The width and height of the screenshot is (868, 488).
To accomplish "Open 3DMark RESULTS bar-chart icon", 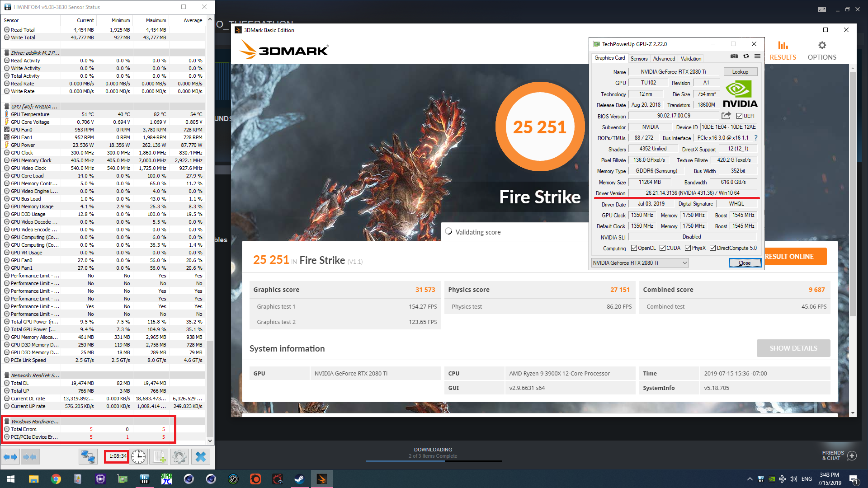I will (783, 45).
